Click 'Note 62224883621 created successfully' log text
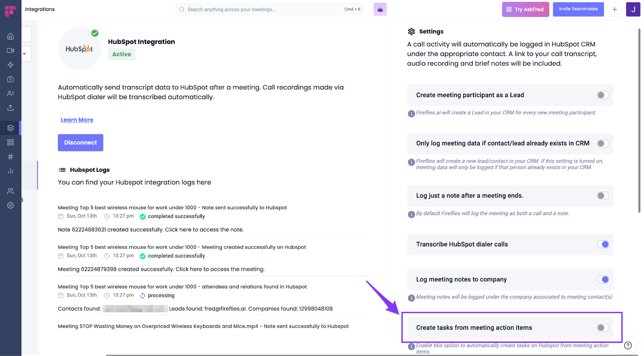Screen dimensions: 644x356 [151, 230]
